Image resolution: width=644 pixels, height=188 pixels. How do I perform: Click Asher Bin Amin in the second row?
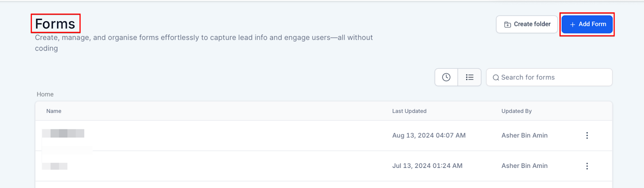tap(524, 166)
